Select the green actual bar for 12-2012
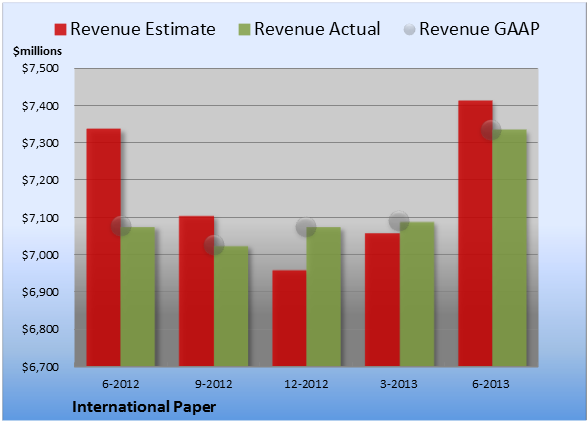Screen dimensions: 588x422 pos(324,297)
